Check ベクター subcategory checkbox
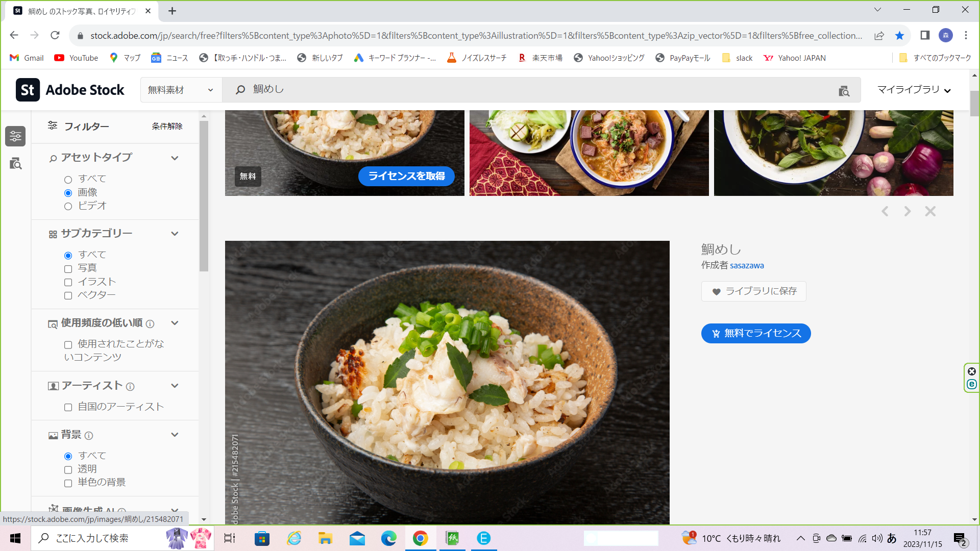This screenshot has height=551, width=980. point(68,295)
